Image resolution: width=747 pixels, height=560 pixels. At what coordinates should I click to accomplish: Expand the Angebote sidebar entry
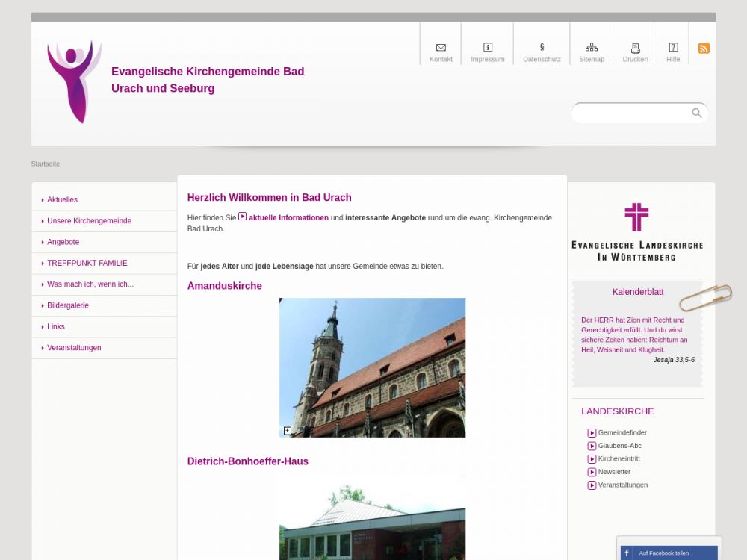pos(63,242)
